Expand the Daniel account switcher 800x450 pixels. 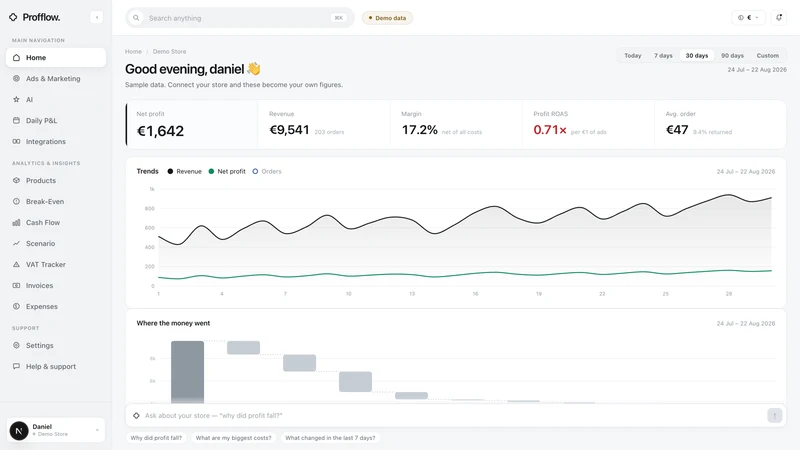coord(56,431)
